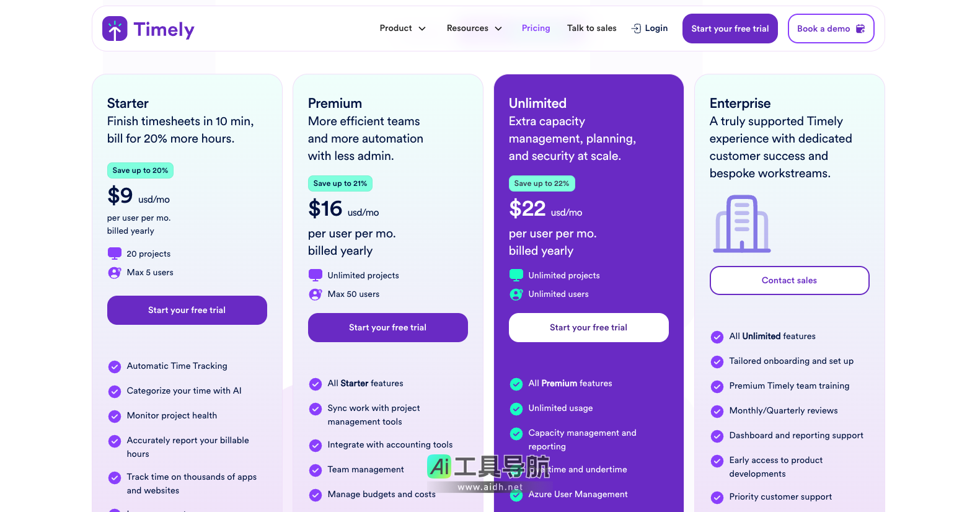Click the checkmark beside Tailored onboarding and set up

[717, 361]
